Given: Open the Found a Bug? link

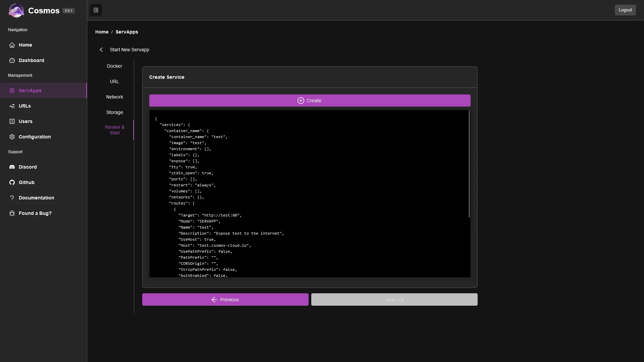Looking at the screenshot, I should click(43, 213).
